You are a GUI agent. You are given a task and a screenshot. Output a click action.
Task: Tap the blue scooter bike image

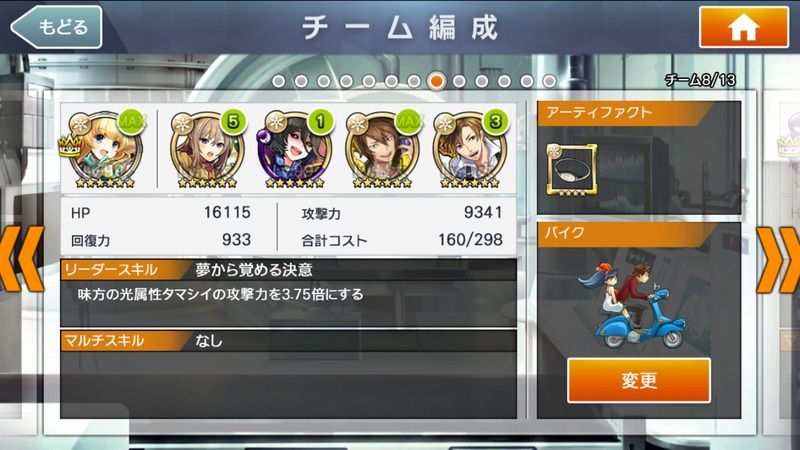pyautogui.click(x=631, y=306)
